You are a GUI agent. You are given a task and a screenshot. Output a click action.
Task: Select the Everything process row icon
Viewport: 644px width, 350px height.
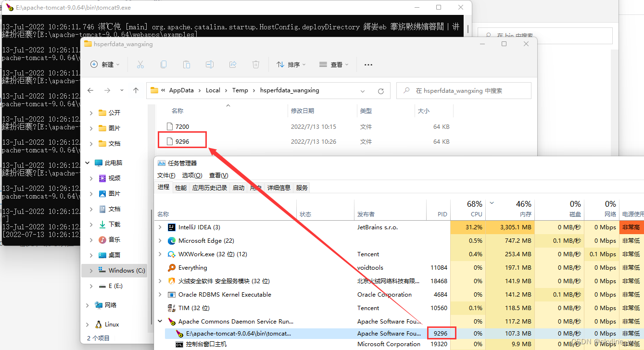click(x=172, y=267)
